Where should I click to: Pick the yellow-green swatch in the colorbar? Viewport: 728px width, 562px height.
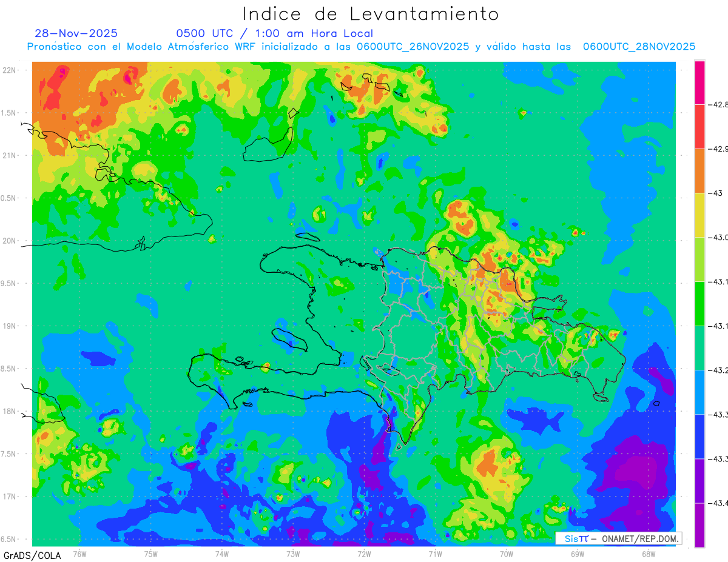[x=699, y=259]
